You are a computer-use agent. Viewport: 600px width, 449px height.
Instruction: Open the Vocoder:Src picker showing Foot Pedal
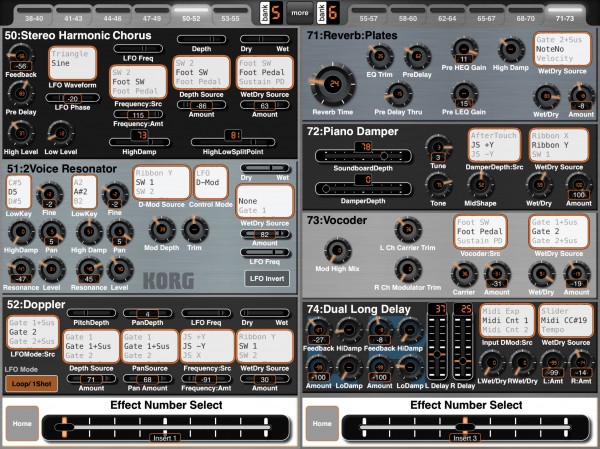pos(480,232)
